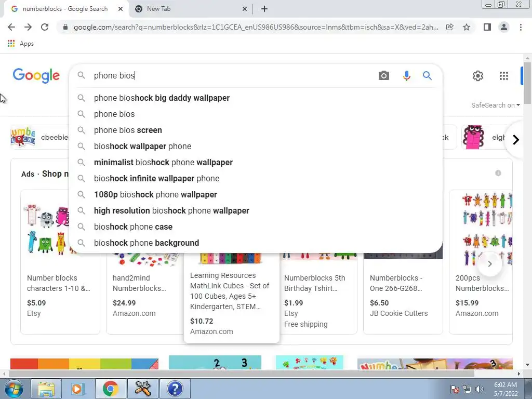Image resolution: width=532 pixels, height=399 pixels.
Task: Share this page from address bar
Action: [450, 27]
